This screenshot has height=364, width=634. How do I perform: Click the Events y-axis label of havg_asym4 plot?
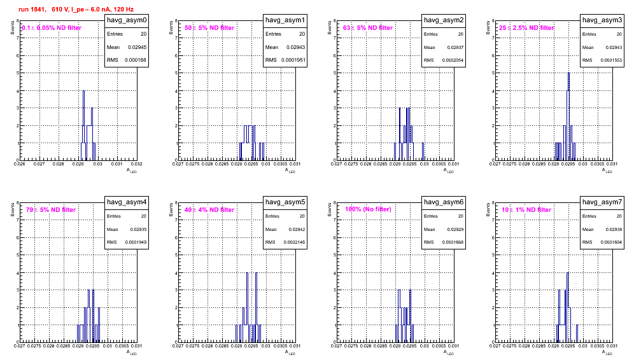tap(12, 209)
